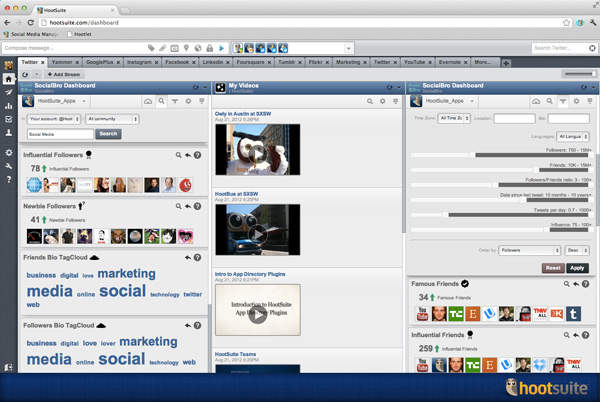Image resolution: width=600 pixels, height=402 pixels.
Task: Open the Desc sort order dropdown
Action: coord(577,250)
